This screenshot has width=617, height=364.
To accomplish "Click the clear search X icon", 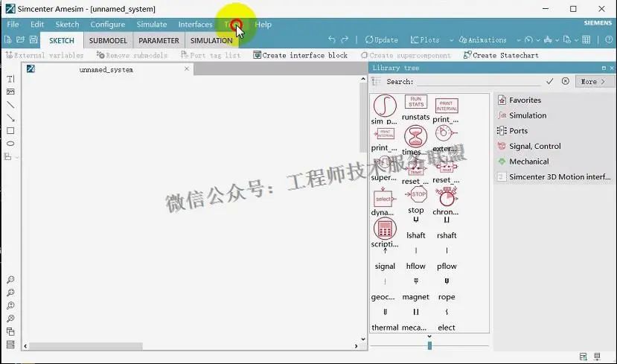I will pyautogui.click(x=566, y=81).
